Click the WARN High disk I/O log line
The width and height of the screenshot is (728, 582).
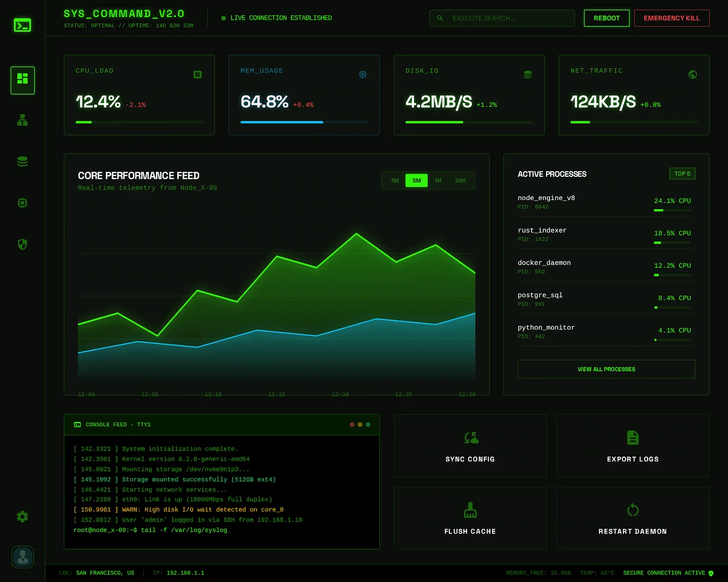(x=178, y=510)
